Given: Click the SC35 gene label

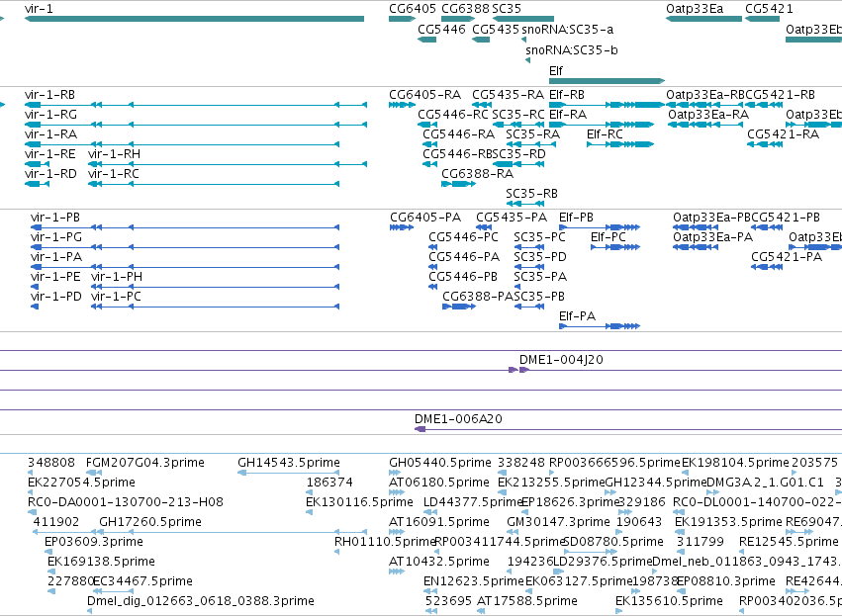Looking at the screenshot, I should pyautogui.click(x=507, y=9).
